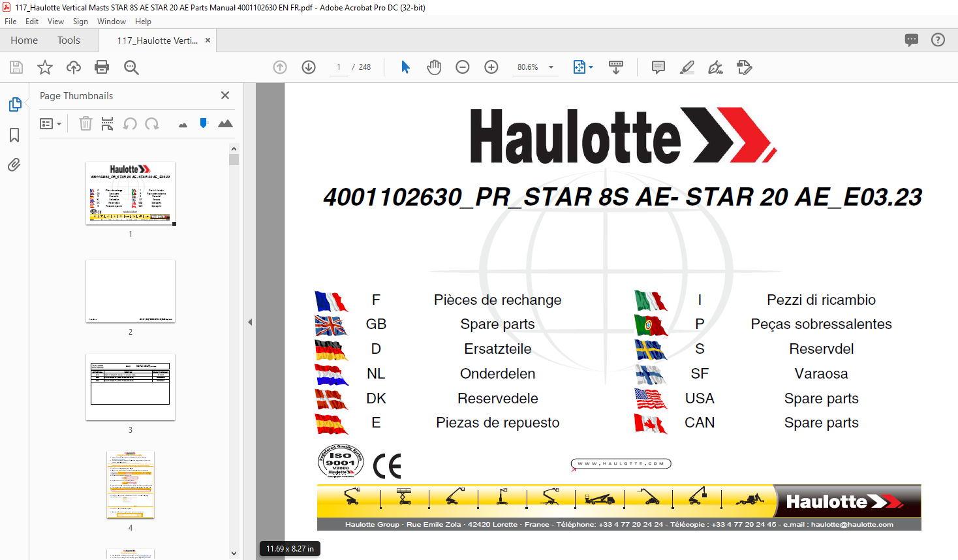This screenshot has height=560, width=958.
Task: Print the document with the printer icon
Action: (102, 67)
